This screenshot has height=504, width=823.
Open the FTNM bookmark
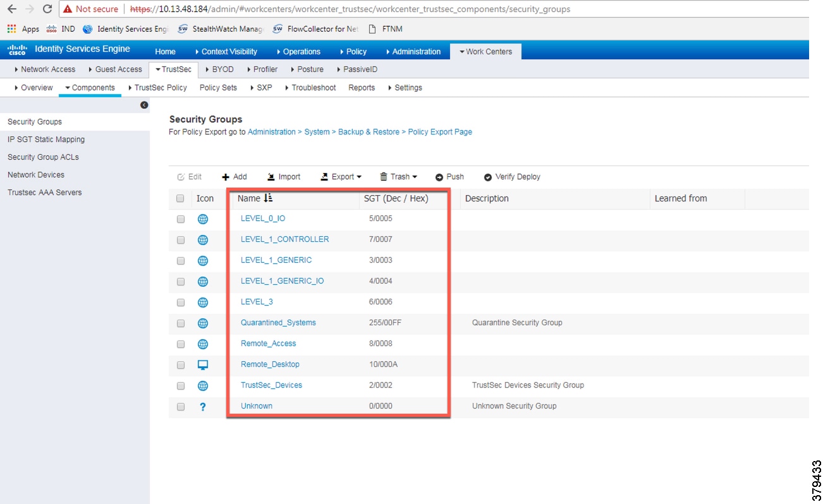point(386,28)
